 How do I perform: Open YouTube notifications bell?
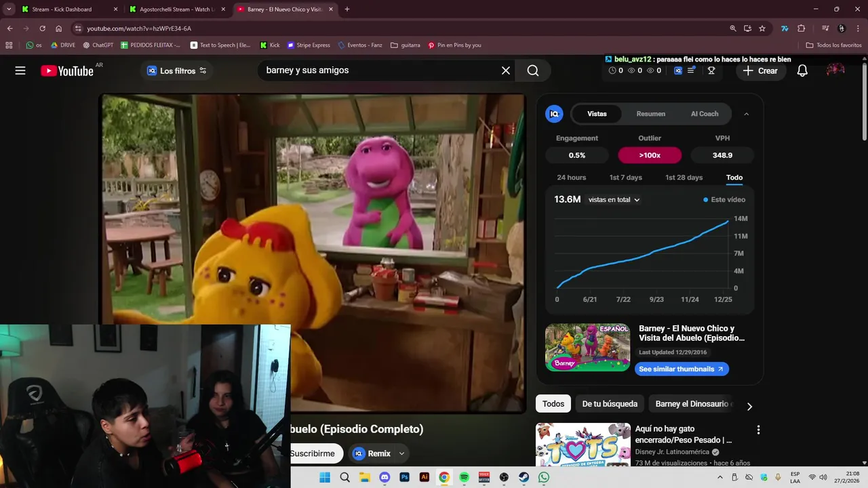(802, 70)
